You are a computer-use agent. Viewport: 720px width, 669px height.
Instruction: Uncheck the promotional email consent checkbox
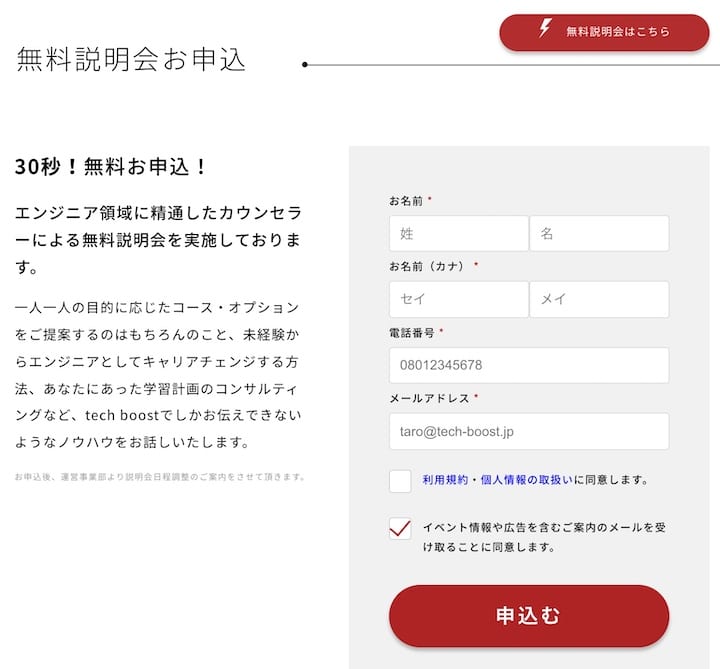coord(400,529)
